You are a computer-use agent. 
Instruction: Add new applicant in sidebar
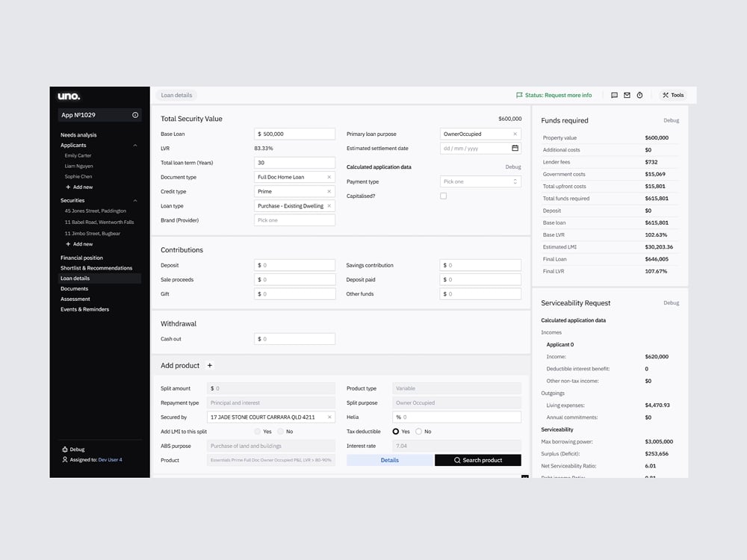point(79,187)
